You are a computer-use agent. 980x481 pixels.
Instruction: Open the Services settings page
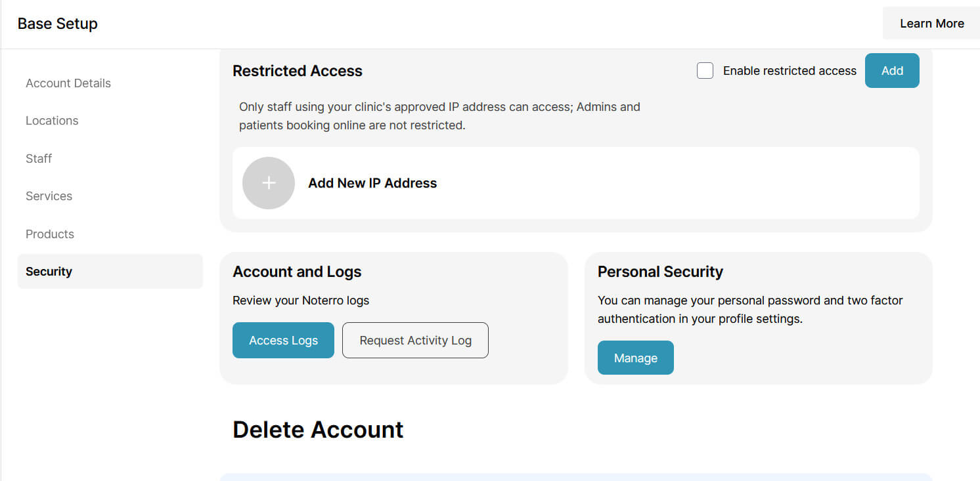pyautogui.click(x=49, y=196)
